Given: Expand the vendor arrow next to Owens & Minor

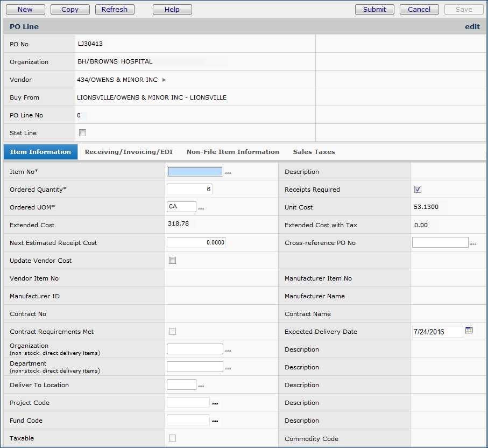Looking at the screenshot, I should pyautogui.click(x=164, y=80).
